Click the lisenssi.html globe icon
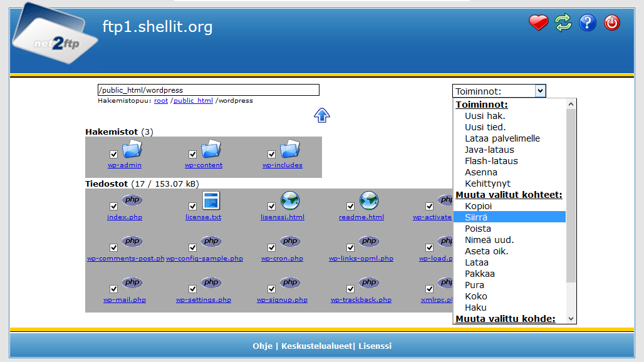This screenshot has width=644, height=362. tap(290, 200)
